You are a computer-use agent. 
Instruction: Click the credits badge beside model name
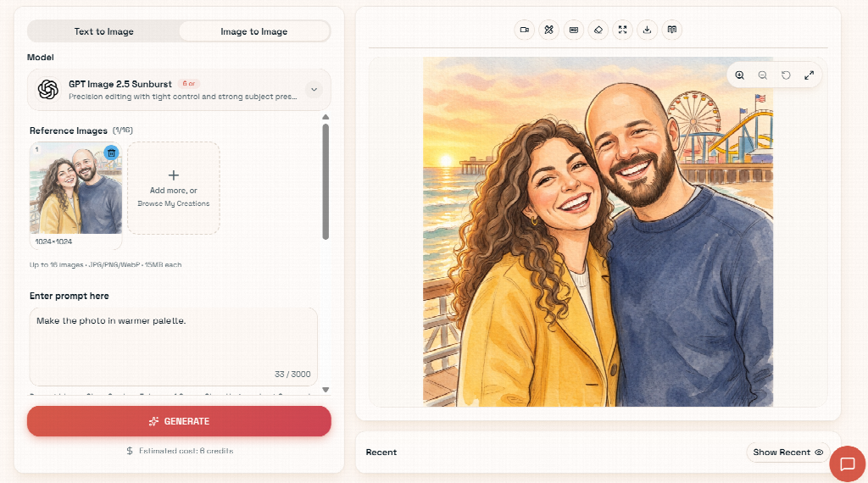(x=189, y=84)
